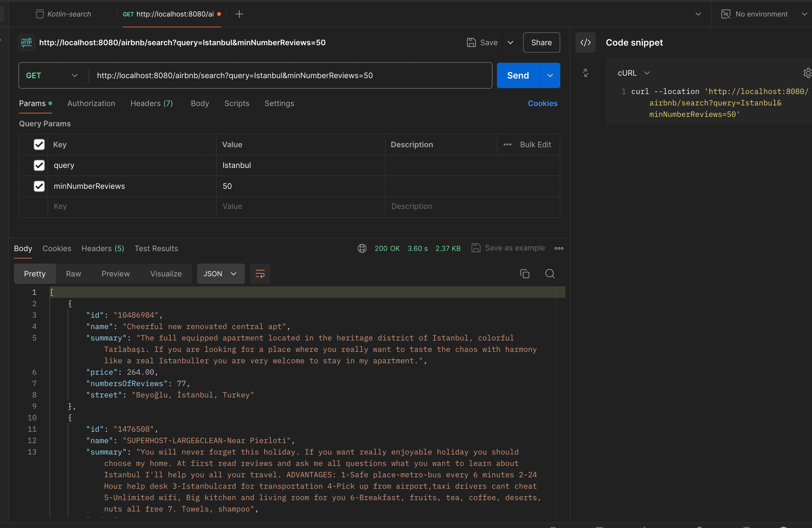Click the value cell containing 50
Viewport: 812px width, 528px height.
[x=301, y=186]
